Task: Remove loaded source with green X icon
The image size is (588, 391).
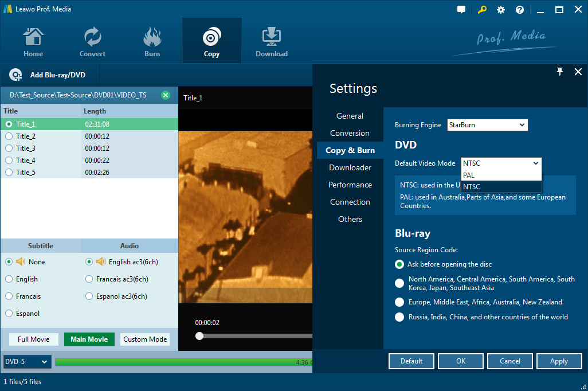Action: [166, 95]
